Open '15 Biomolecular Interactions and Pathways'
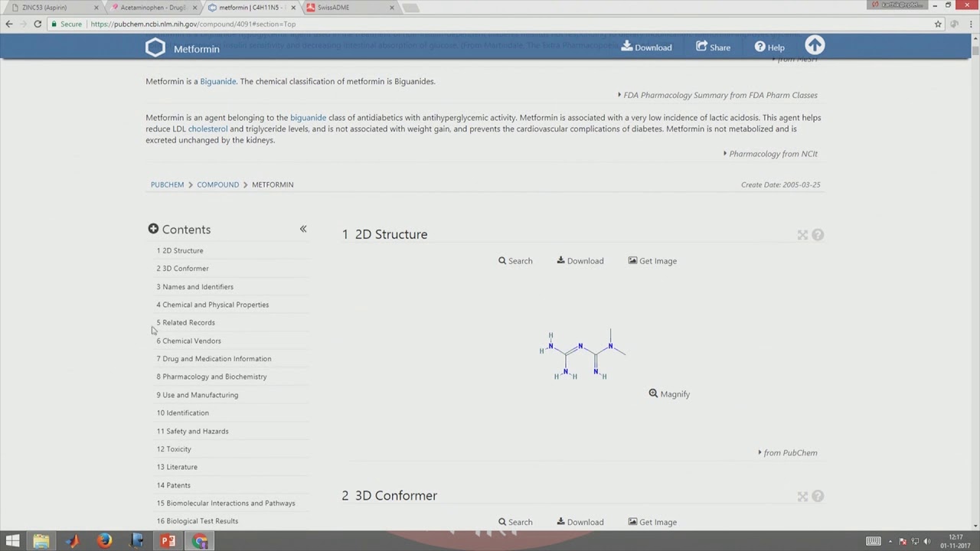 click(225, 504)
